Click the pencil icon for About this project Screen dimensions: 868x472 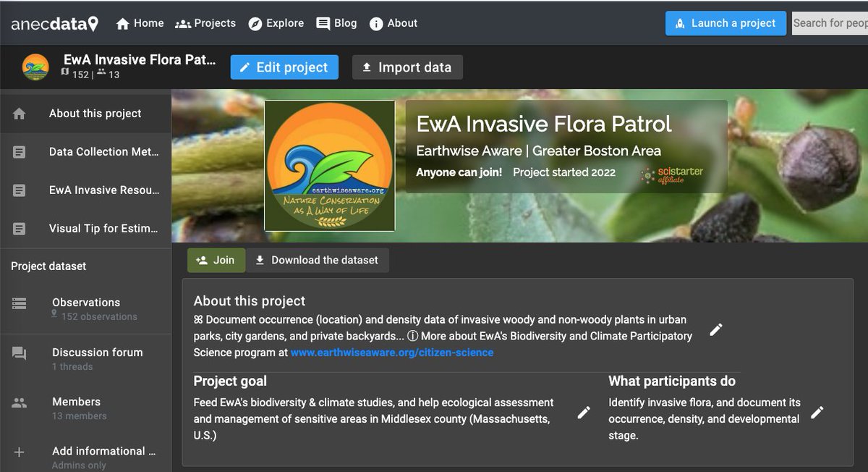pos(716,329)
